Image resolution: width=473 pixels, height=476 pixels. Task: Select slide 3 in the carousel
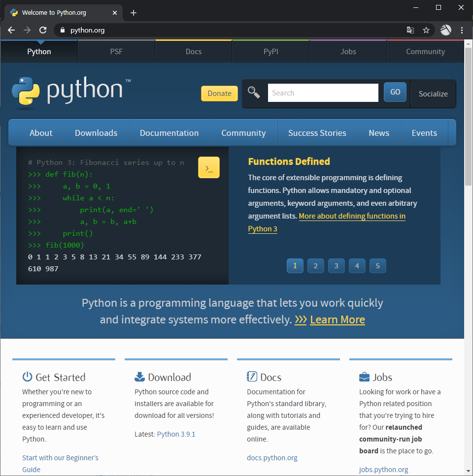click(x=337, y=266)
